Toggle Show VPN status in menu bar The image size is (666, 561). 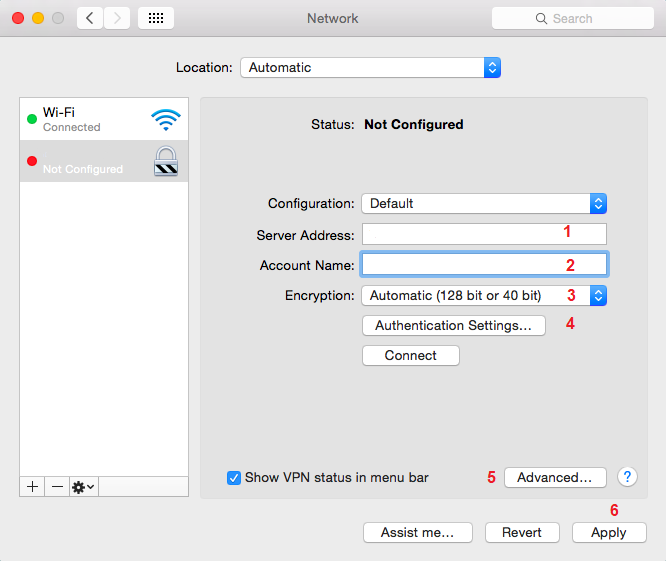(x=234, y=478)
